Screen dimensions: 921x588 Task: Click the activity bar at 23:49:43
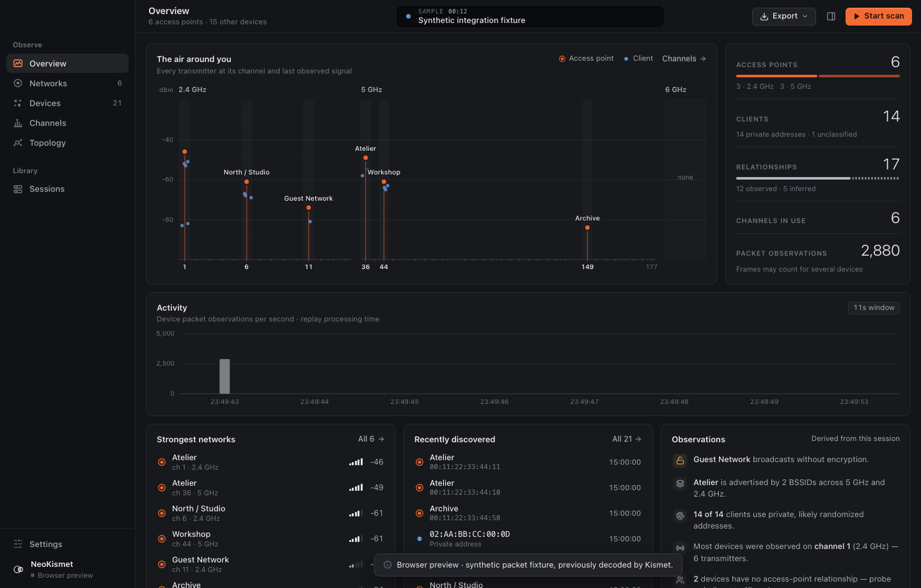tap(224, 376)
